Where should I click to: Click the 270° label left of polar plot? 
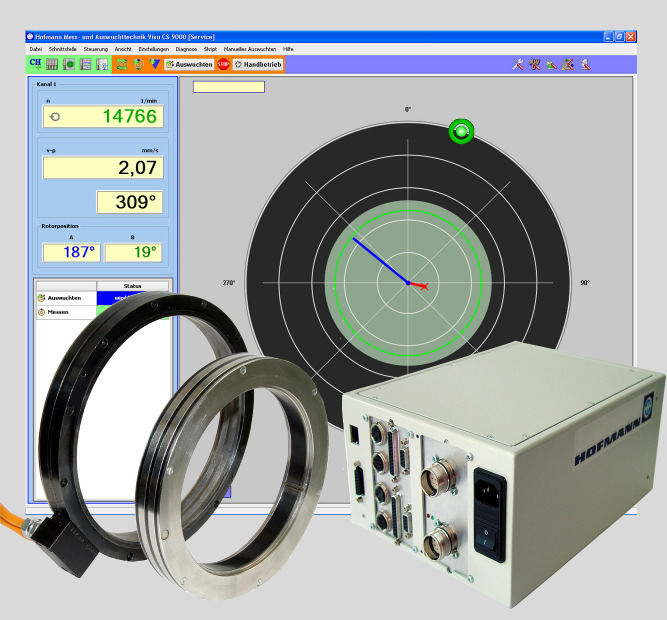coord(229,283)
